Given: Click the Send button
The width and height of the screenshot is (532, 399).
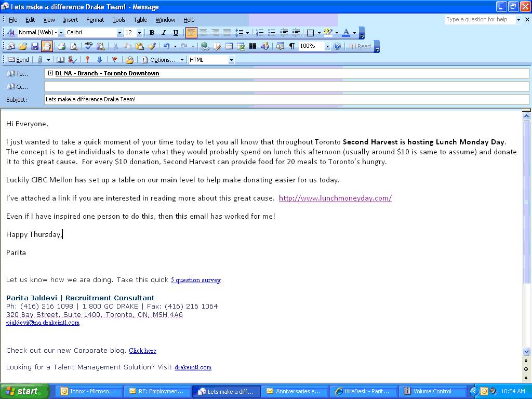Looking at the screenshot, I should coord(18,60).
